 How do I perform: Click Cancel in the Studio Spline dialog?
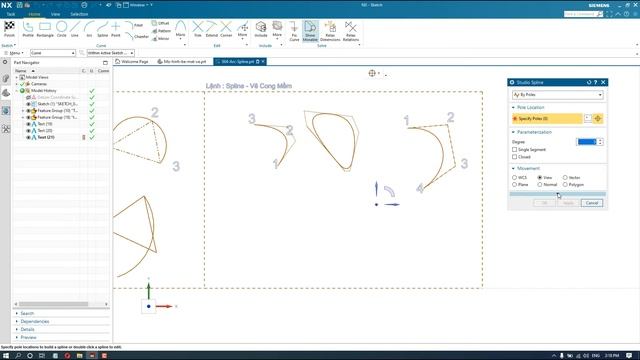coord(592,203)
